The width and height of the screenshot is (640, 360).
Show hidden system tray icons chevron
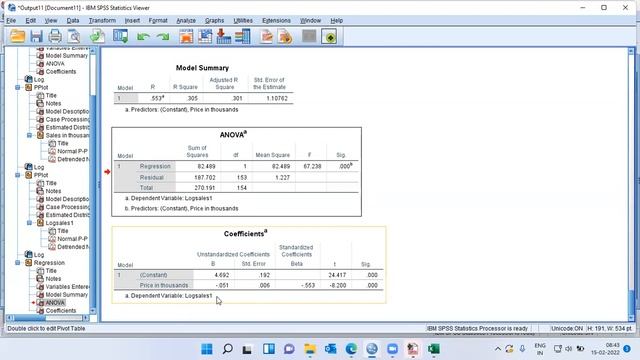(498, 349)
